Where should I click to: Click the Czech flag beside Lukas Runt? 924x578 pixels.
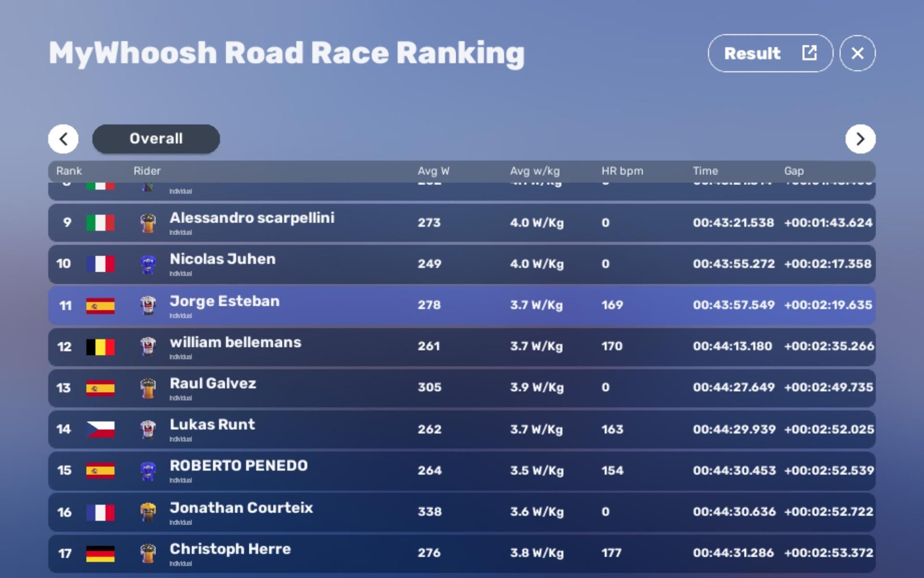point(100,429)
